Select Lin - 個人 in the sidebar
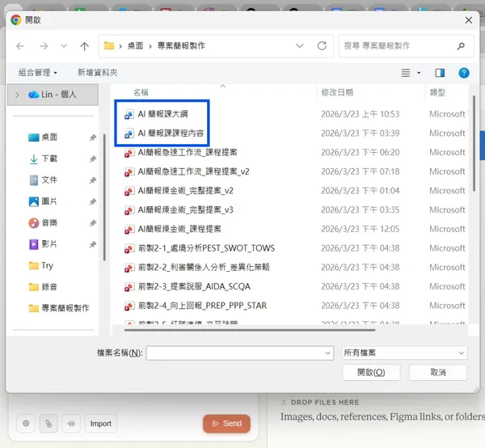485x448 pixels. (x=53, y=95)
